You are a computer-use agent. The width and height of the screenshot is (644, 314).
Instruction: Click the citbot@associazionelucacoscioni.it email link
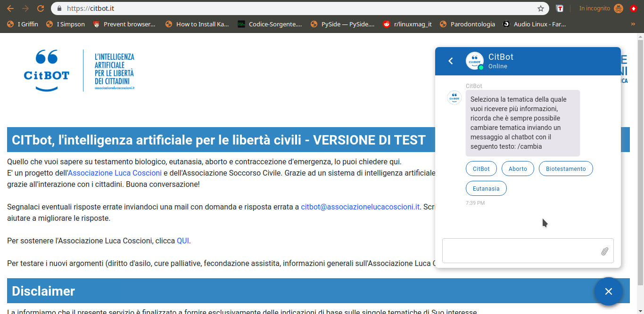point(360,207)
